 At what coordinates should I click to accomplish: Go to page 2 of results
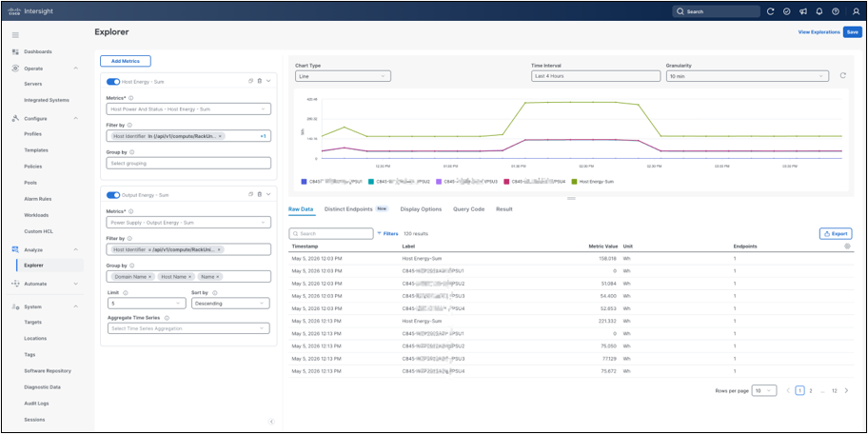811,390
